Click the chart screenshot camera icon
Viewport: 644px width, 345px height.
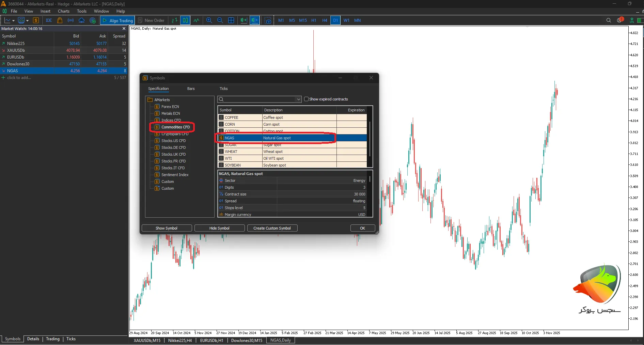(x=268, y=20)
